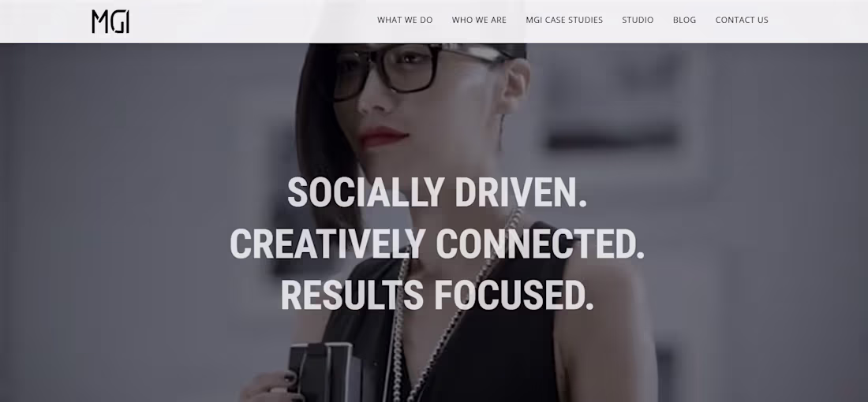
Task: Click the woman's red lips in the video
Action: (383, 136)
